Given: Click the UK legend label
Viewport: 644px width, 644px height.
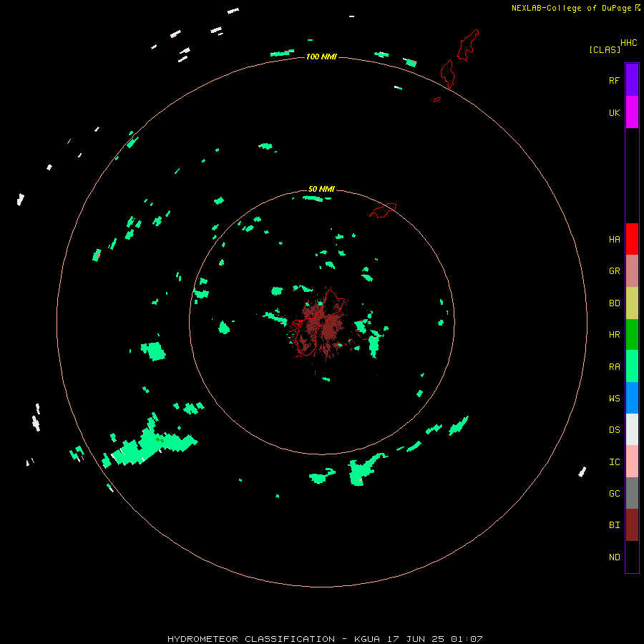Looking at the screenshot, I should (x=614, y=112).
